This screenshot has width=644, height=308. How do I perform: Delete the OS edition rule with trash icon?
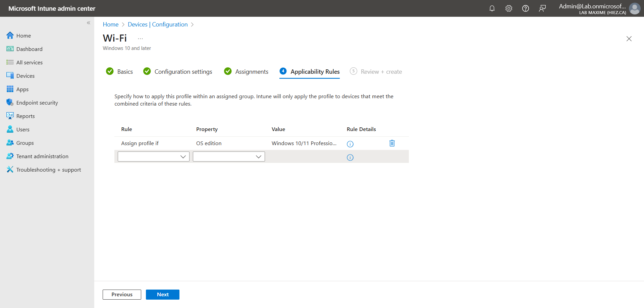(392, 143)
